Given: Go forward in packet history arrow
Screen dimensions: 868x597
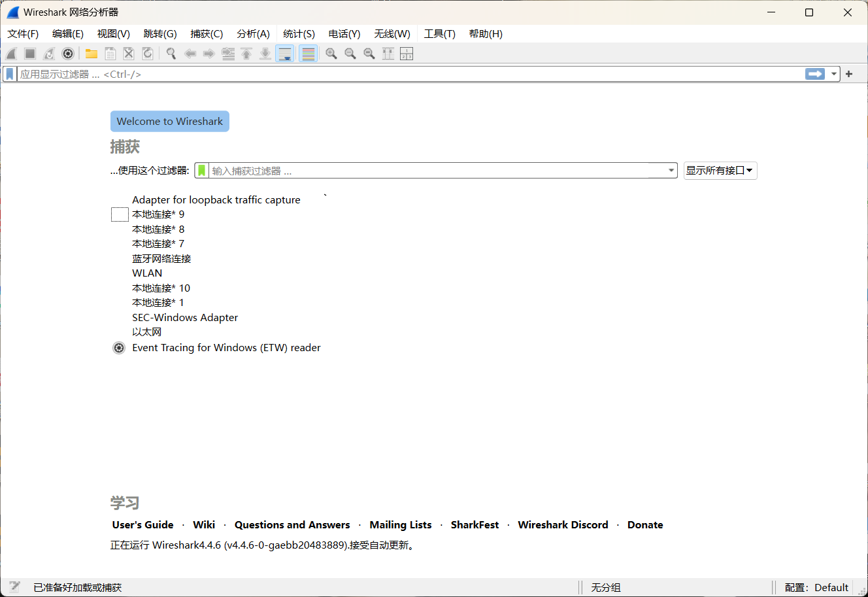Looking at the screenshot, I should click(x=209, y=54).
